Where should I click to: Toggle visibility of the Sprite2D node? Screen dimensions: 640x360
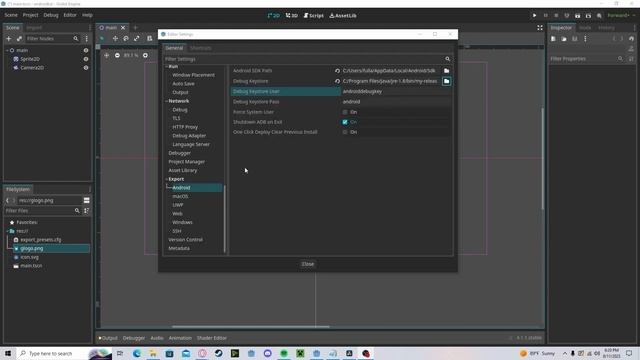click(x=86, y=59)
